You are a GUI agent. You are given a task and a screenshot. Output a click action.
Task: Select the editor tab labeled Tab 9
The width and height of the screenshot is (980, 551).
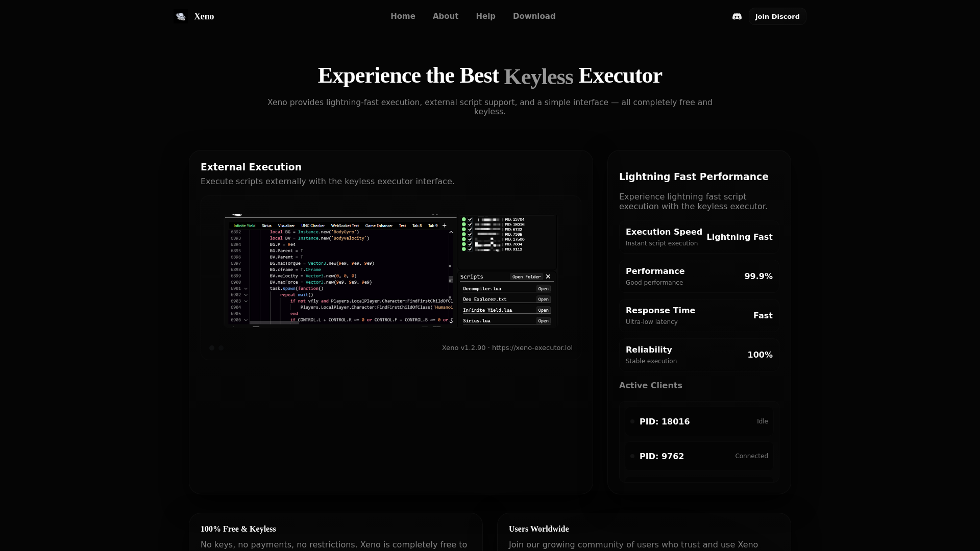[433, 226]
